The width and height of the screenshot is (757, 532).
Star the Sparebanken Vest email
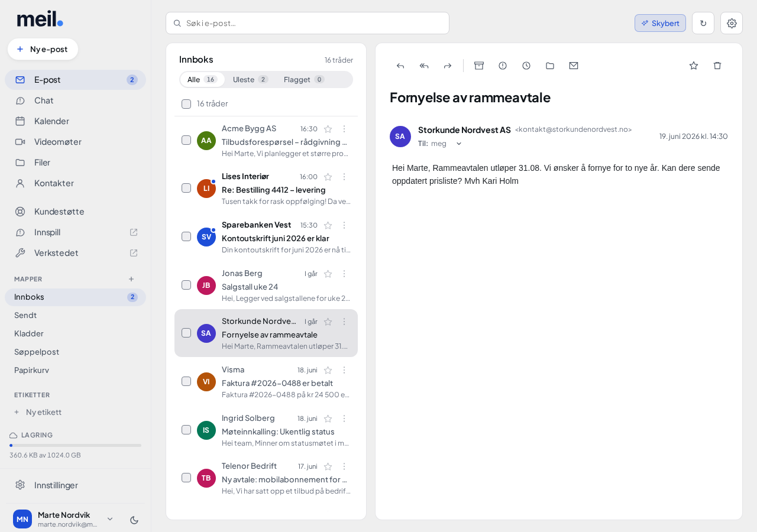point(328,225)
